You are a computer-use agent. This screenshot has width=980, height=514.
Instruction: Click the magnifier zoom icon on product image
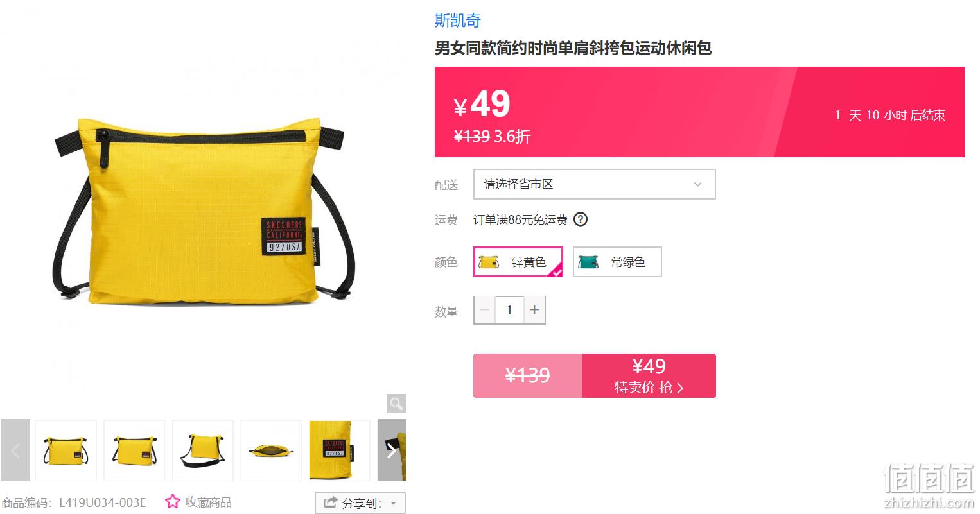click(396, 404)
